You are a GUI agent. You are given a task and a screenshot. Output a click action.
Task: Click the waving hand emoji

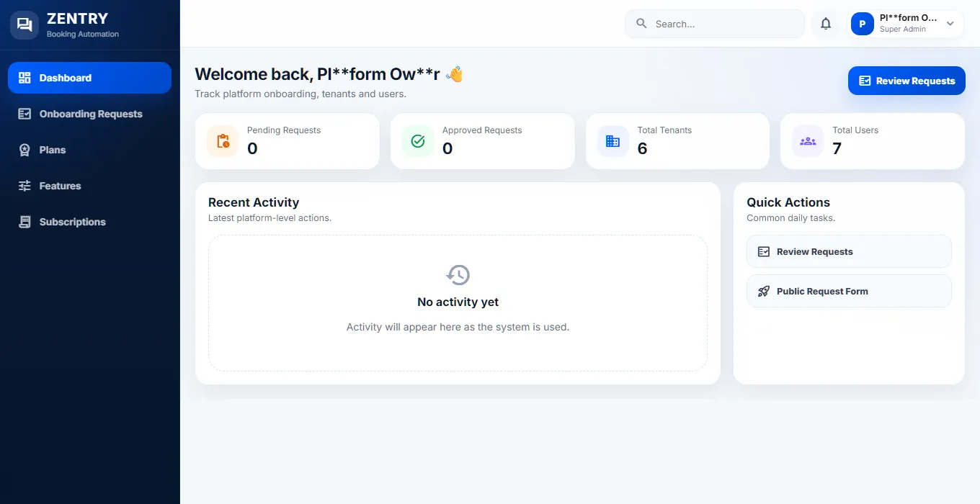454,74
